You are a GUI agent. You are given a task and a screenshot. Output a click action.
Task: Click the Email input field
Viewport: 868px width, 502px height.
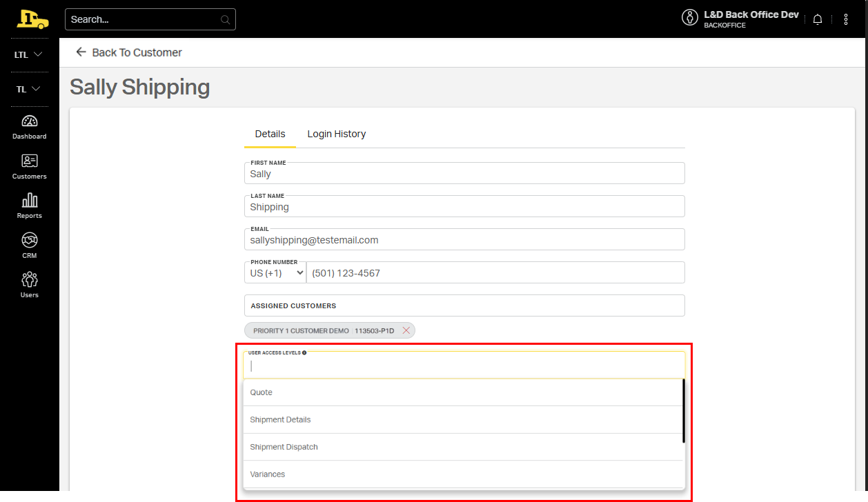coord(464,240)
